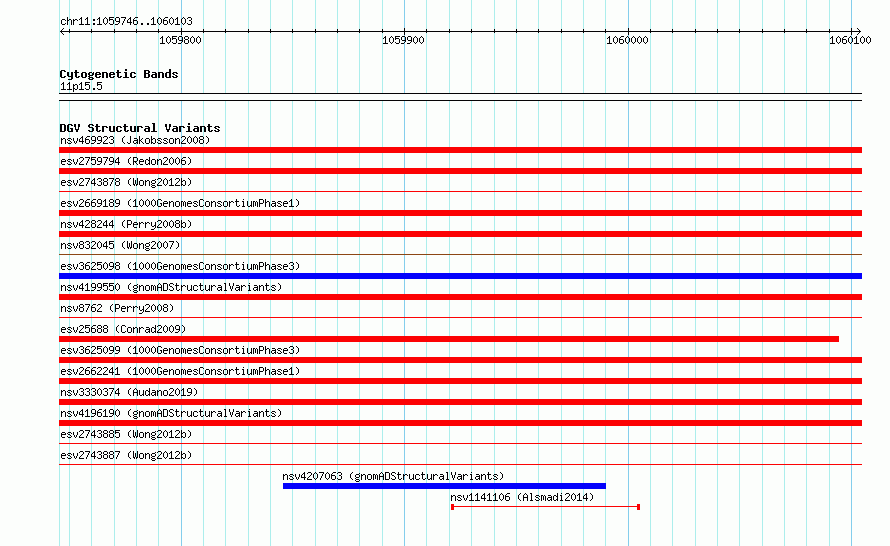The image size is (890, 546).
Task: Click the chr11:1059746..1060103 region label
Action: click(126, 21)
